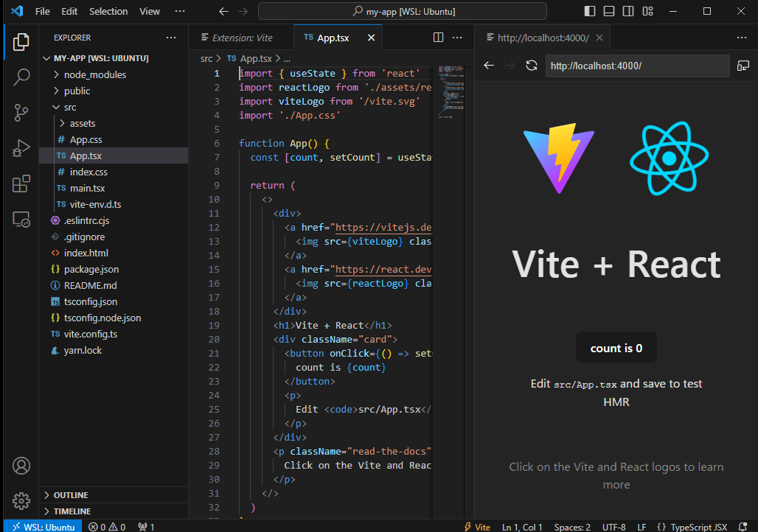Click UTF-8 encoding status item
The height and width of the screenshot is (532, 758).
613,527
